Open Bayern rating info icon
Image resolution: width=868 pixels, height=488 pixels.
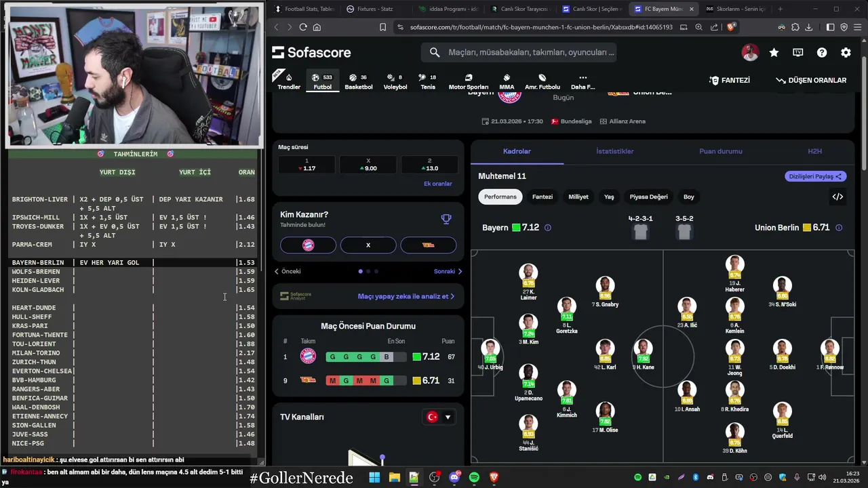[x=548, y=228]
